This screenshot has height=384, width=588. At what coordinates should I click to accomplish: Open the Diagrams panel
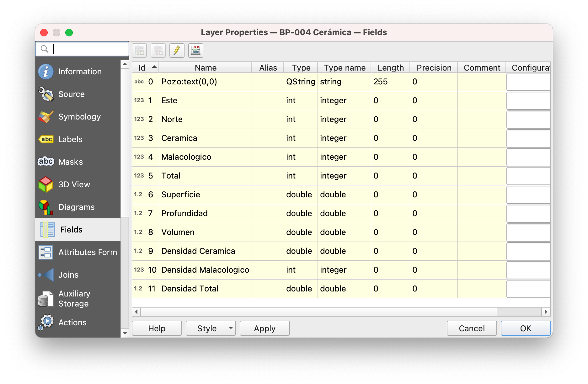(76, 207)
